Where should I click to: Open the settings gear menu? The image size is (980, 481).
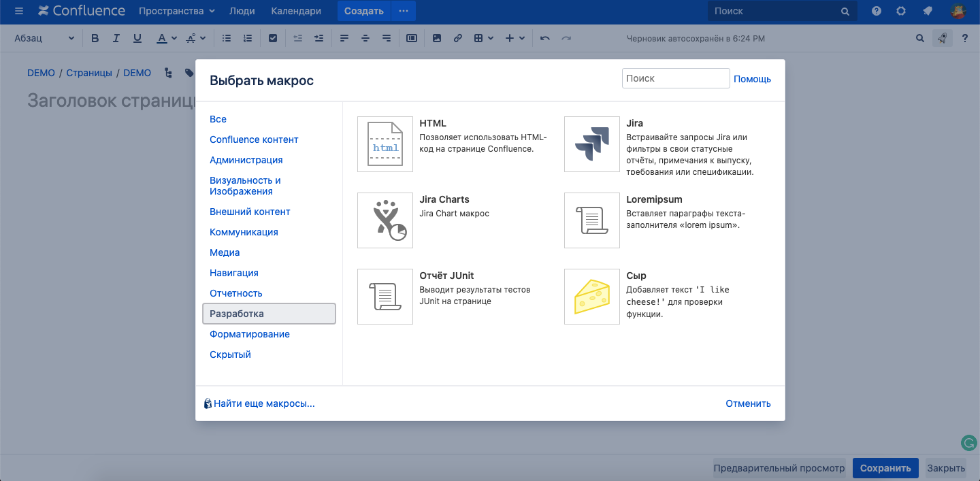click(x=901, y=11)
